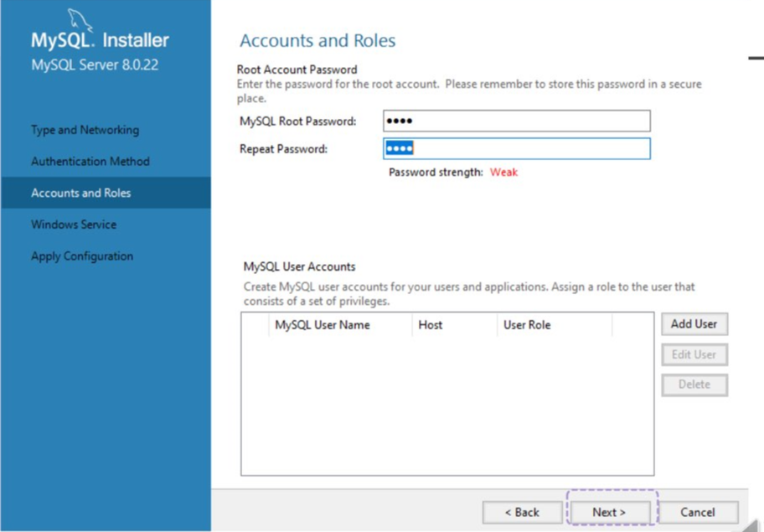
Task: Click the MySQL dolphin logo icon
Action: pyautogui.click(x=80, y=19)
